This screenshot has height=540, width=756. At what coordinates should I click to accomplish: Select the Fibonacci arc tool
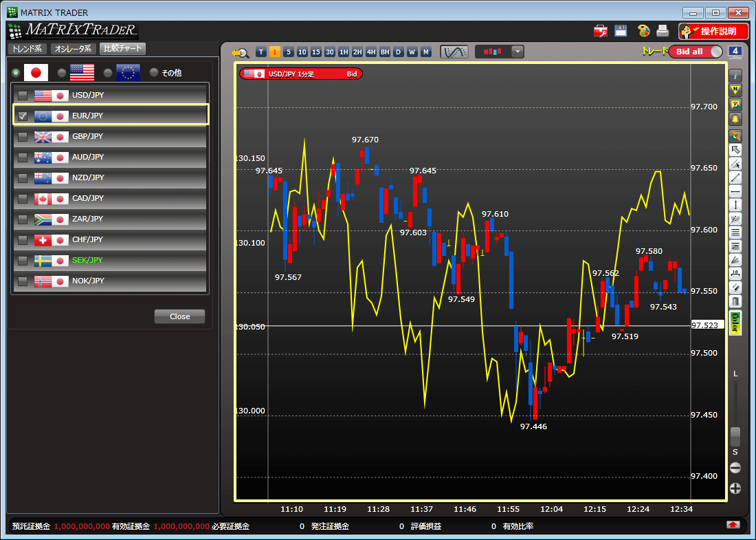(x=735, y=219)
